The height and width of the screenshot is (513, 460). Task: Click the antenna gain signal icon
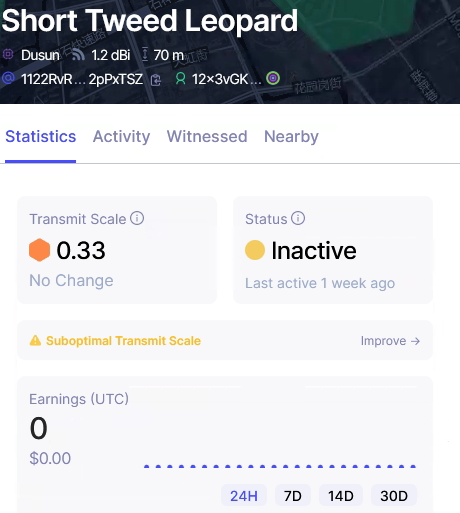click(78, 54)
